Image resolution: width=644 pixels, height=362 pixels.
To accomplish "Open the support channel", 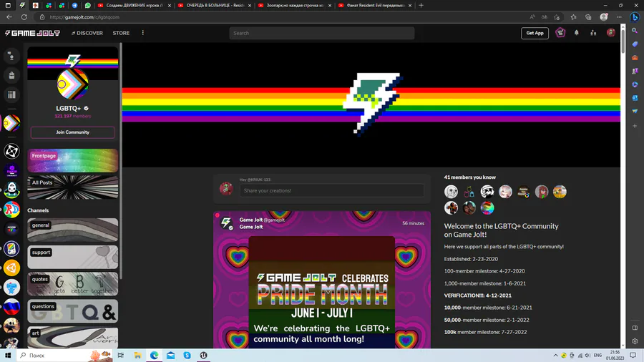I will pyautogui.click(x=73, y=257).
